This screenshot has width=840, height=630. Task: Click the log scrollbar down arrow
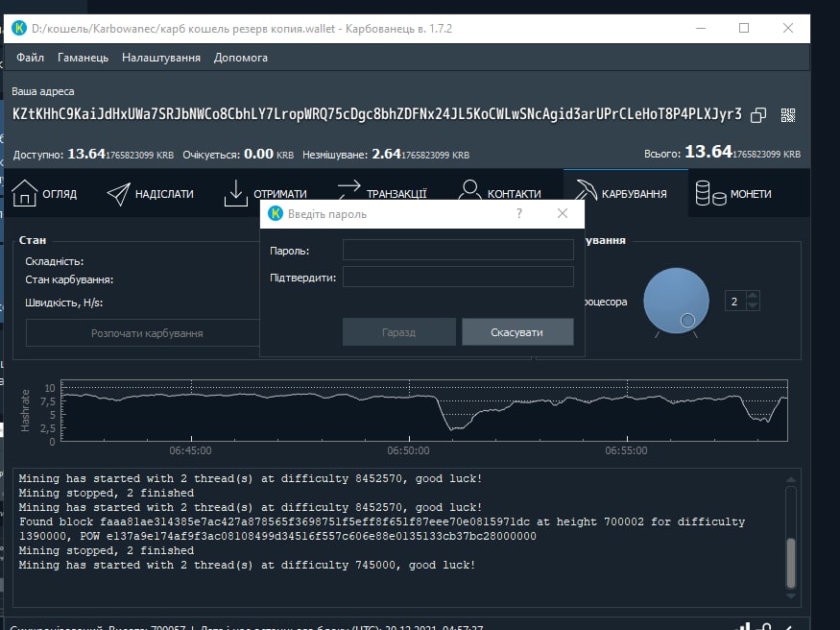pos(791,595)
